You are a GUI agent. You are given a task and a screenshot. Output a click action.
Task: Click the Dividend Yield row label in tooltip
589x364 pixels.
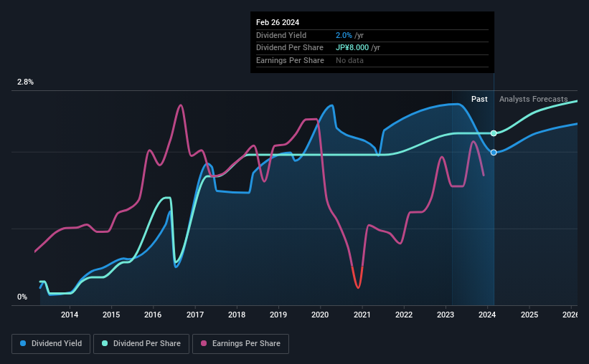[x=281, y=35]
